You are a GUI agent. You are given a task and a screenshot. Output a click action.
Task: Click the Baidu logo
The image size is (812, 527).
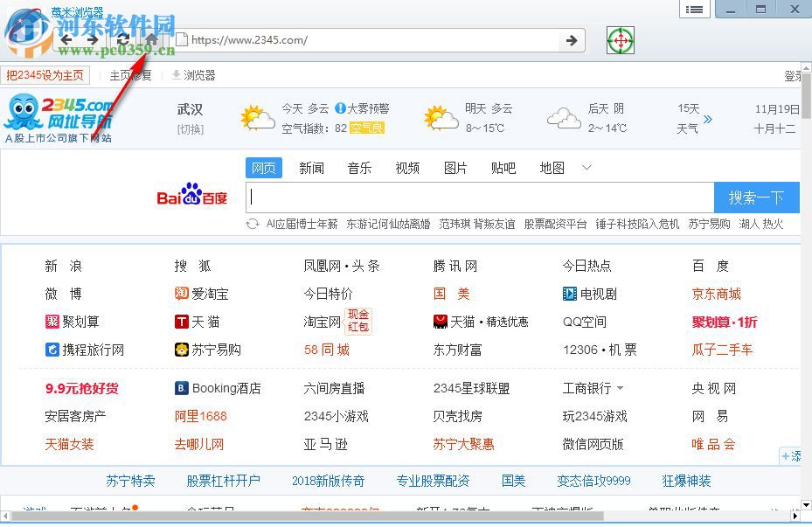(x=191, y=197)
